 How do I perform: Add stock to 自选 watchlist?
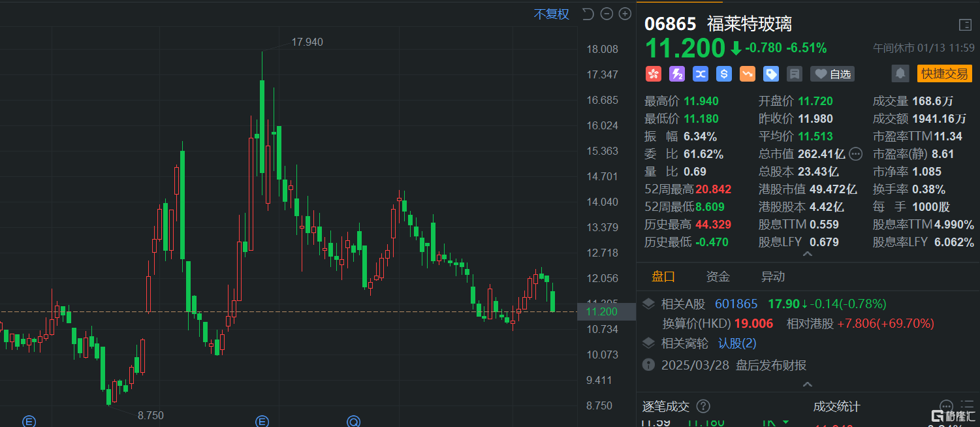pyautogui.click(x=832, y=74)
